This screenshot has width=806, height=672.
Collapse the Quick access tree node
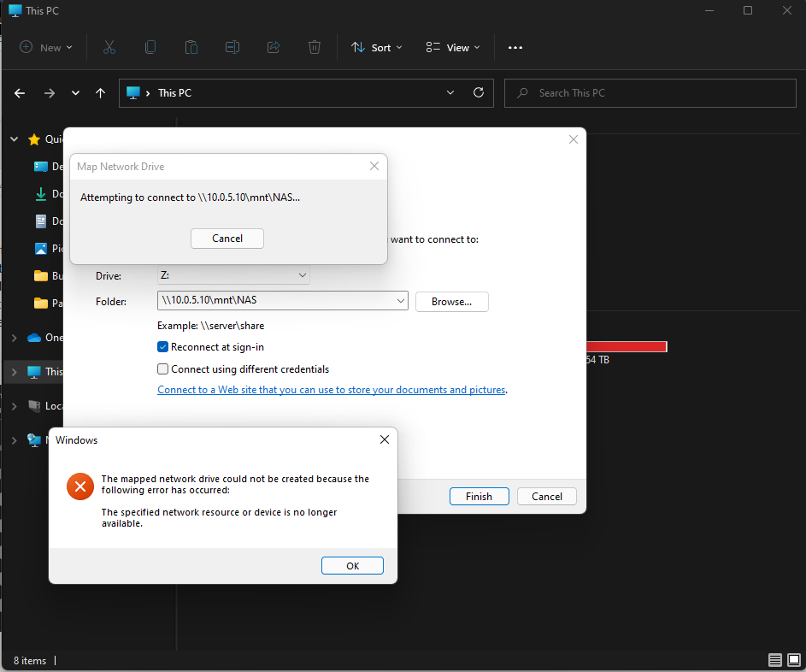15,139
